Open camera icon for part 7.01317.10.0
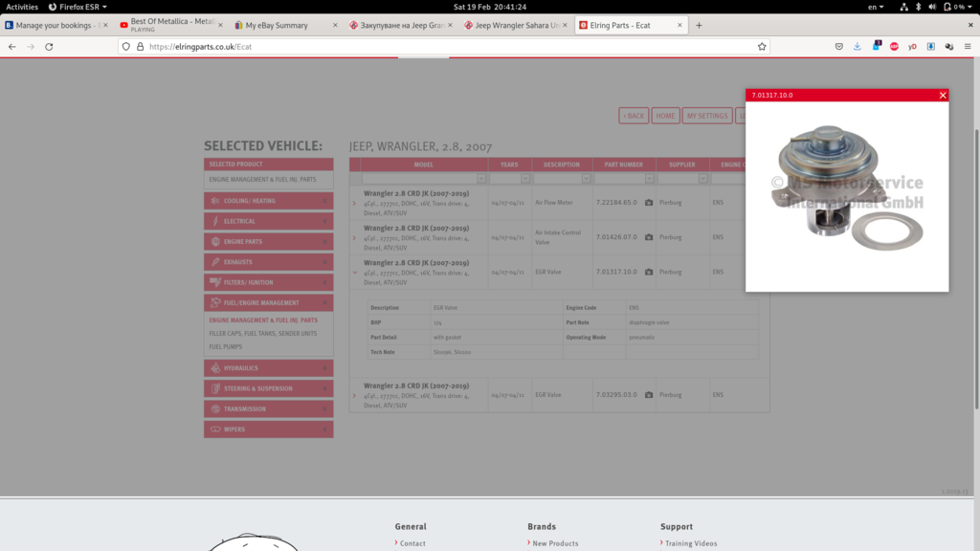980x551 pixels. tap(649, 272)
